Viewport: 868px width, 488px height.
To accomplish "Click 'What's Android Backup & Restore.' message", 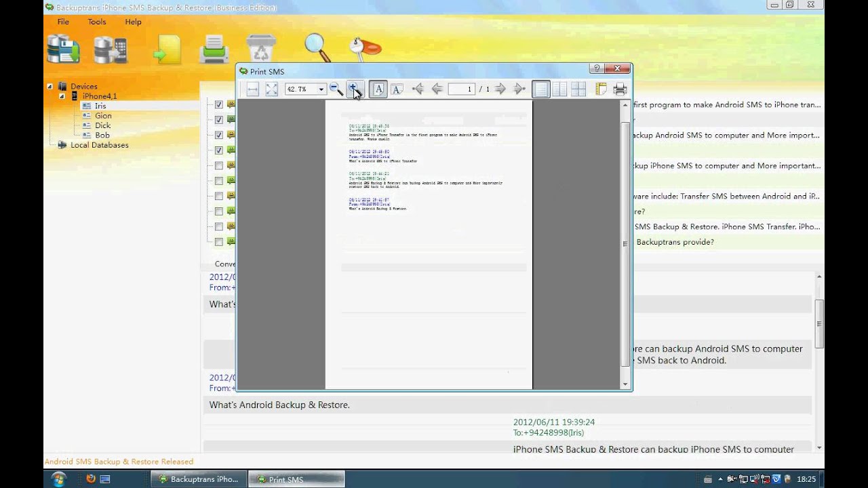I will tap(279, 405).
